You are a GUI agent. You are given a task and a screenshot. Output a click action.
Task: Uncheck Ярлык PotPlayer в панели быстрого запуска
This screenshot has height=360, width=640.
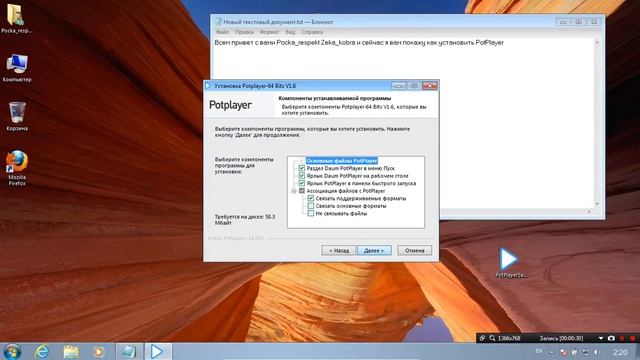pyautogui.click(x=302, y=183)
